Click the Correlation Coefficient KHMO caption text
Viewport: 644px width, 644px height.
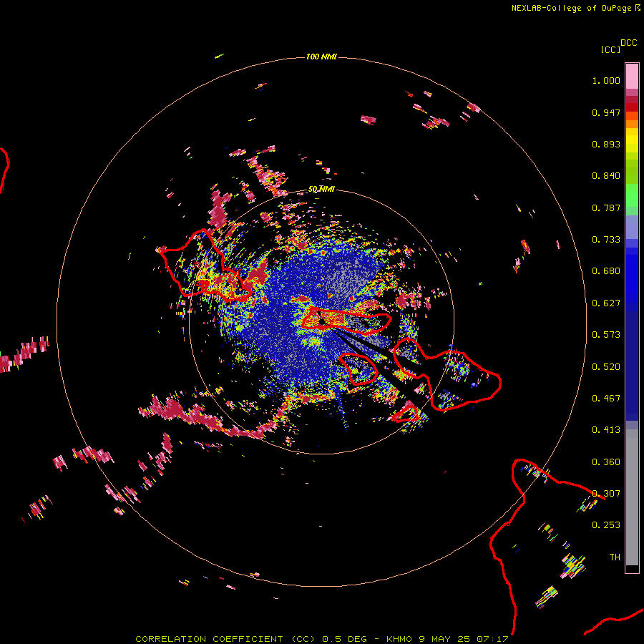[321, 639]
